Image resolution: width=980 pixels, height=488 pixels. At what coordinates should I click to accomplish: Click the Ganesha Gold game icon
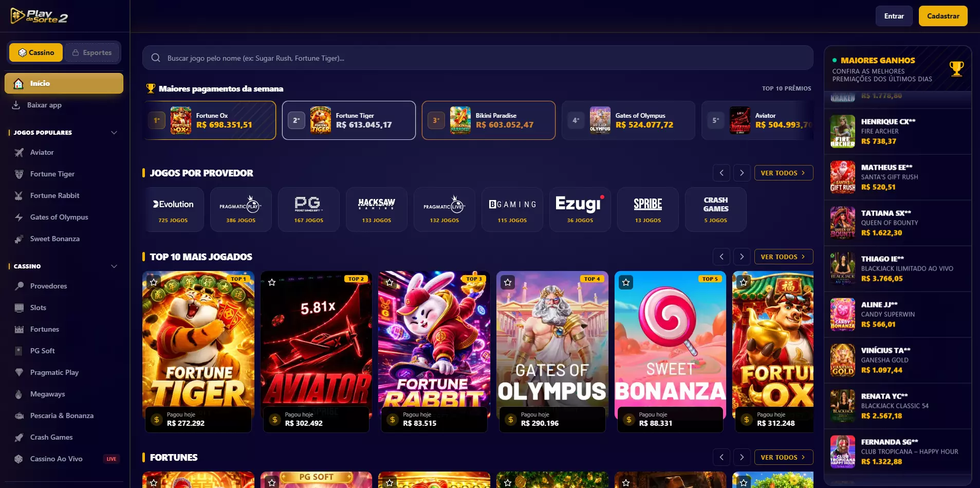click(x=843, y=360)
